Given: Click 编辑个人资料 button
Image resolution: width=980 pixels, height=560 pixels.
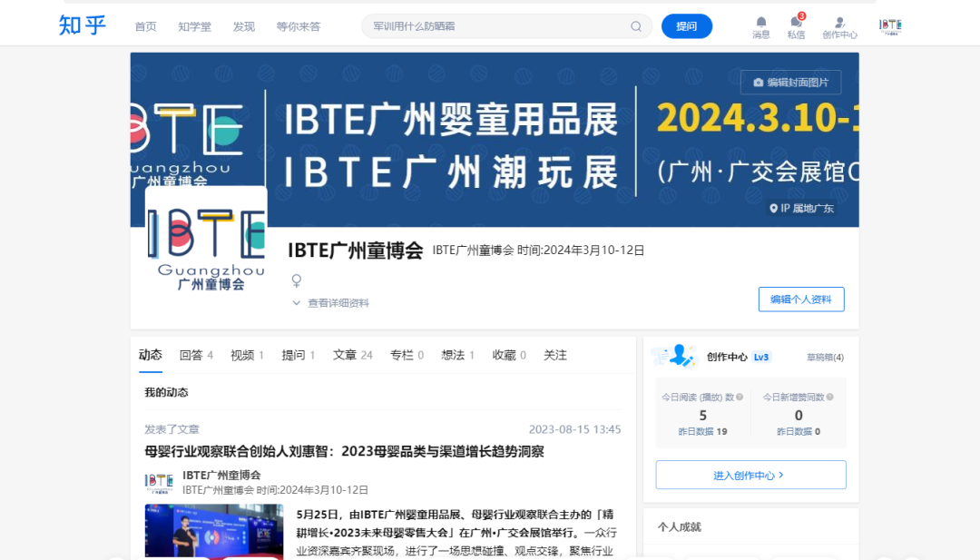Looking at the screenshot, I should (x=801, y=300).
